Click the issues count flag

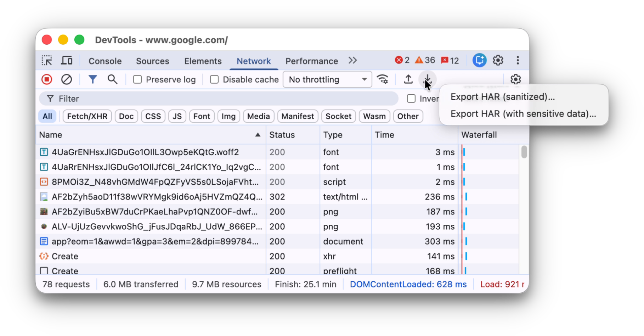tap(450, 61)
